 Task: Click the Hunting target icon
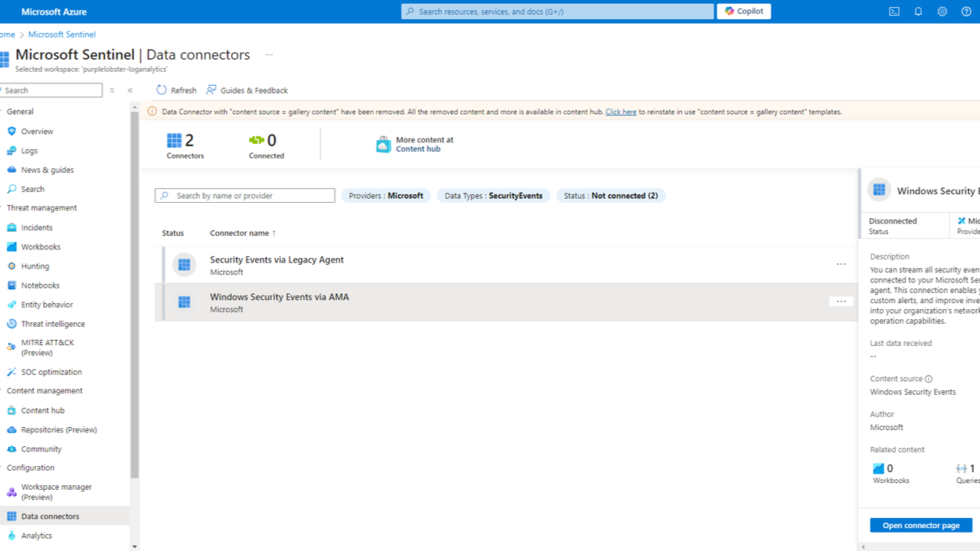pyautogui.click(x=11, y=266)
